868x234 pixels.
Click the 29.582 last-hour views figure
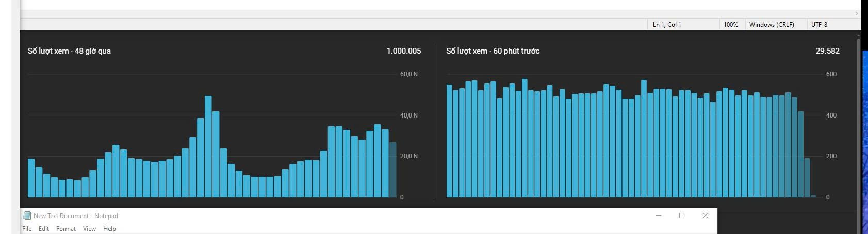[827, 51]
